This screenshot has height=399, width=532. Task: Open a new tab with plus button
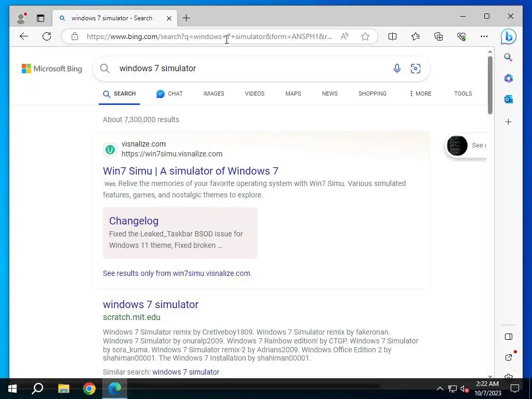(187, 18)
